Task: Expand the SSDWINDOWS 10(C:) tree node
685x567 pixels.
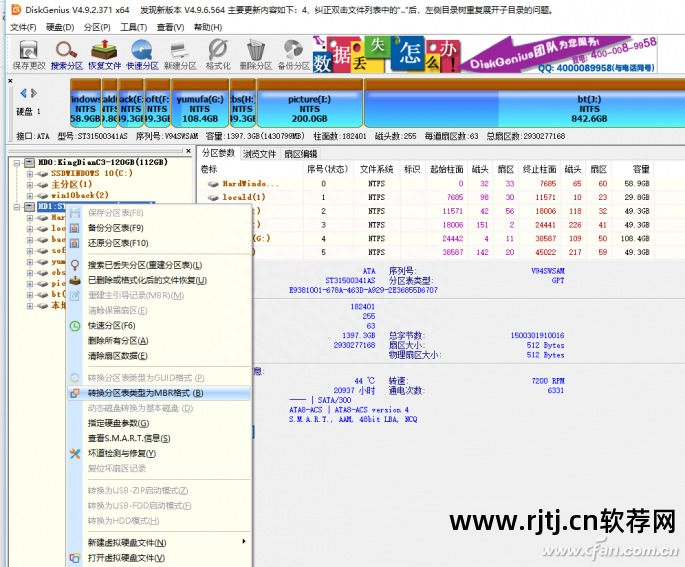Action: pos(30,174)
